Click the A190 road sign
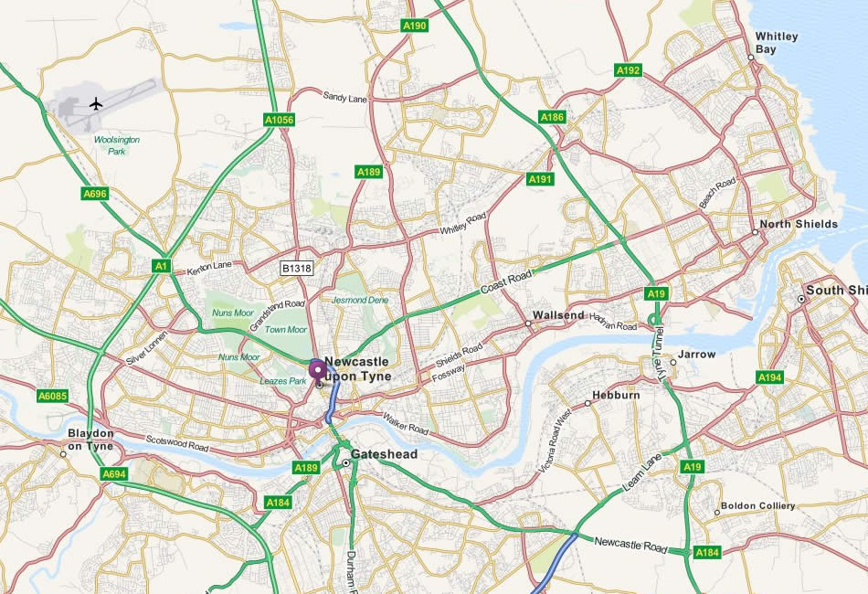 tap(415, 26)
